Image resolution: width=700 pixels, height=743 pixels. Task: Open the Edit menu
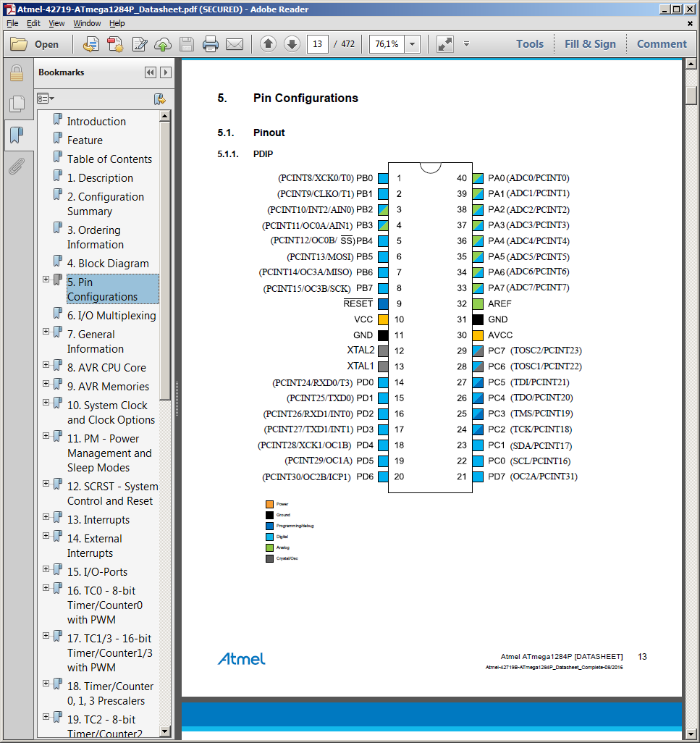tap(33, 23)
